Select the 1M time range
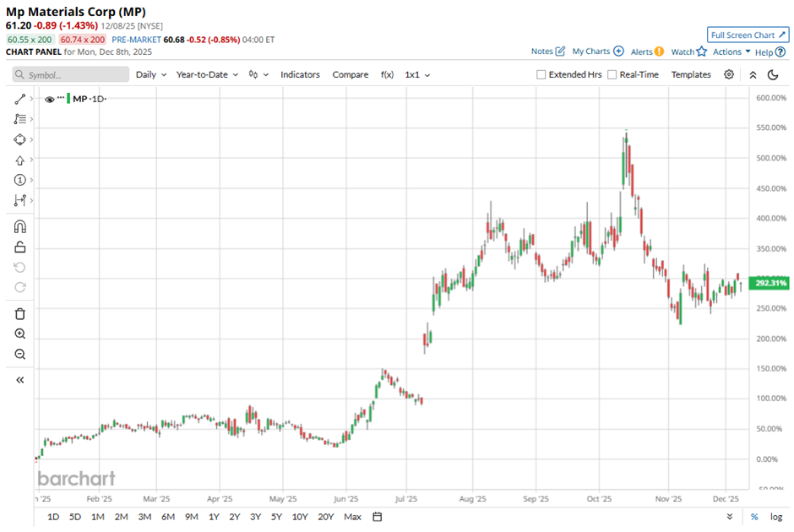794x532 pixels. 98,517
